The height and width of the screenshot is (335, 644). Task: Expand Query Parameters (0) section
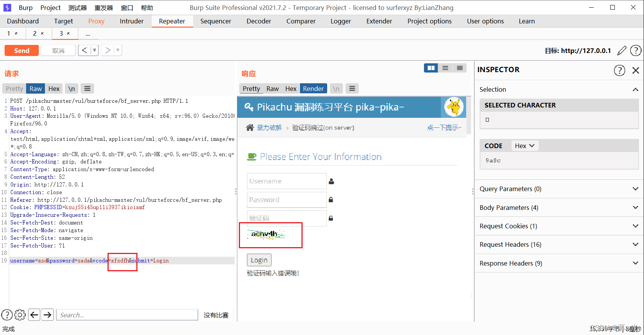coord(559,189)
